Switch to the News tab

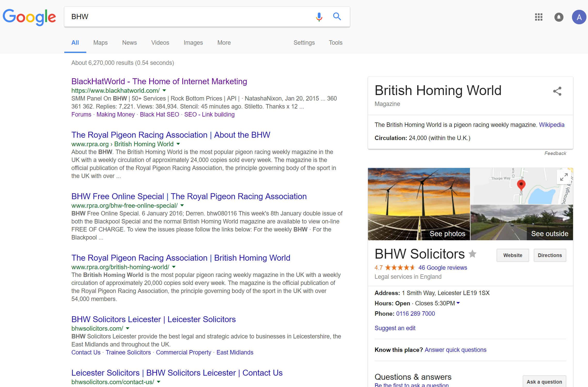tap(129, 43)
